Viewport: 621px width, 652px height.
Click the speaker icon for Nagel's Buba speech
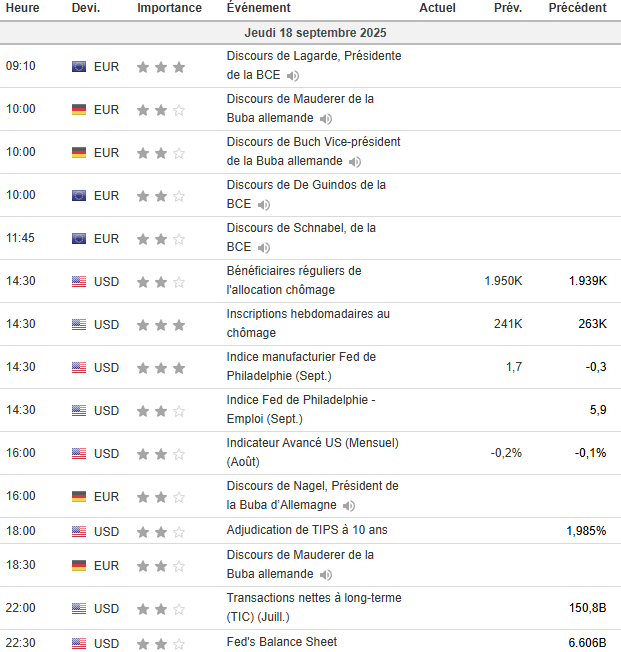(349, 506)
